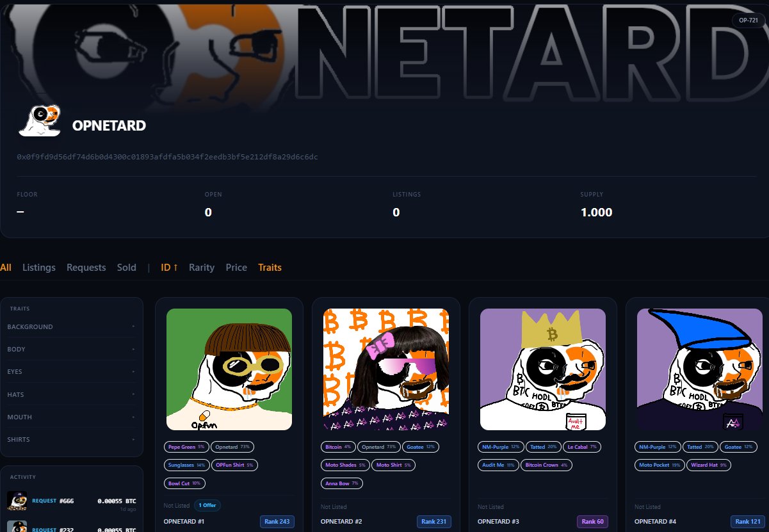Viewport: 769px width, 532px height.
Task: Sort items by Price
Action: point(236,268)
